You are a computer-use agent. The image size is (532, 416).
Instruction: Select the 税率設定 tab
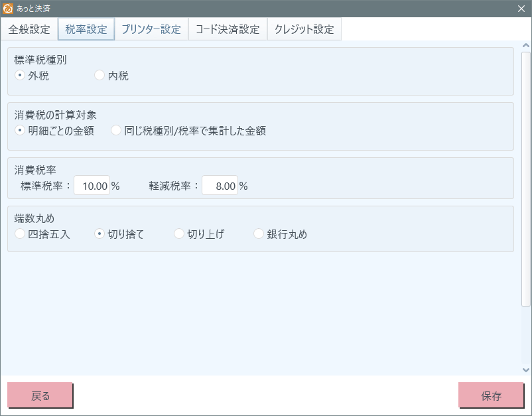pos(86,29)
